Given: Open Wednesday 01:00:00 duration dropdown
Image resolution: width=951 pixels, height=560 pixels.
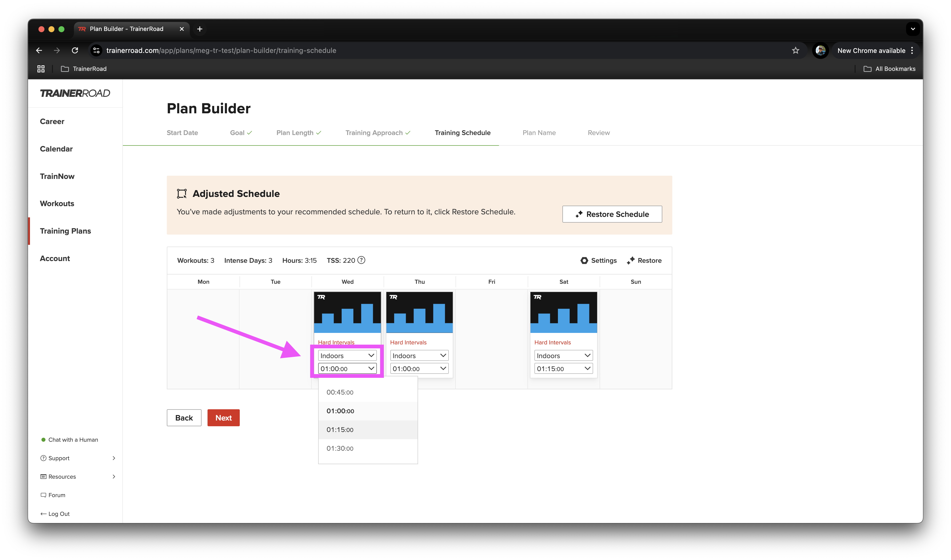Looking at the screenshot, I should tap(347, 369).
